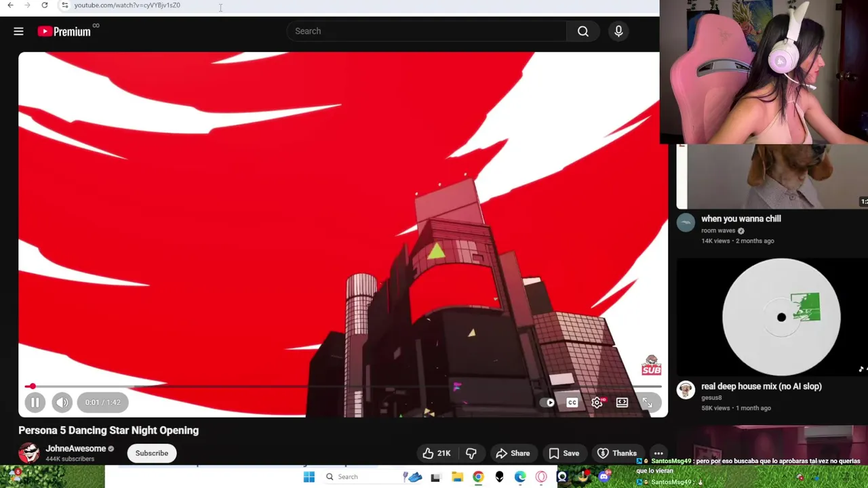Open Opera browser from taskbar
This screenshot has width=868, height=488.
[x=541, y=477]
